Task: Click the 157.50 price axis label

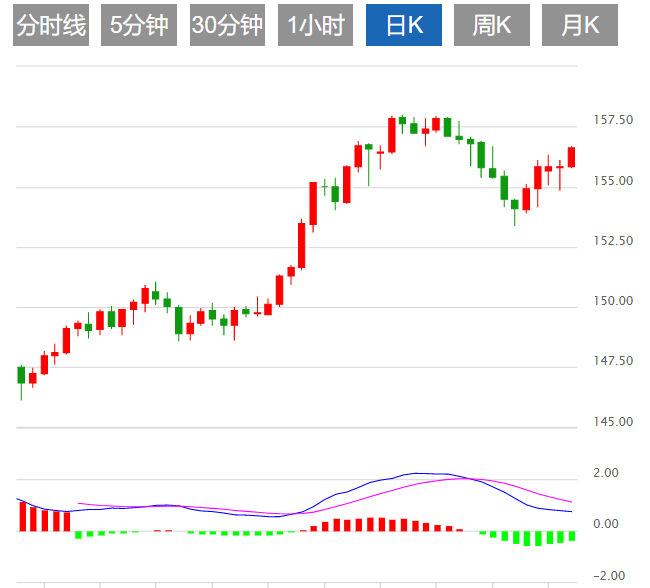Action: click(613, 120)
